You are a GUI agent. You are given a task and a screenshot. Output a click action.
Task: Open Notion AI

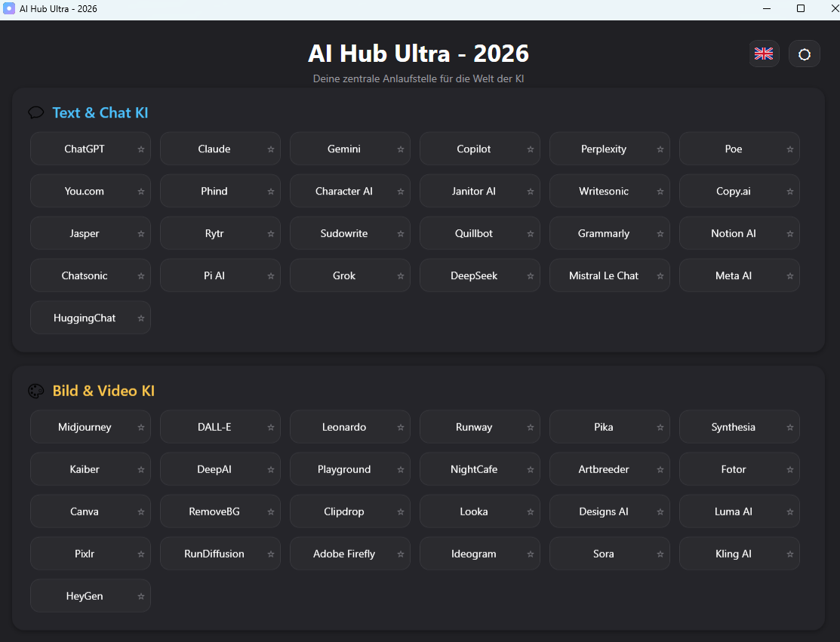pyautogui.click(x=740, y=233)
